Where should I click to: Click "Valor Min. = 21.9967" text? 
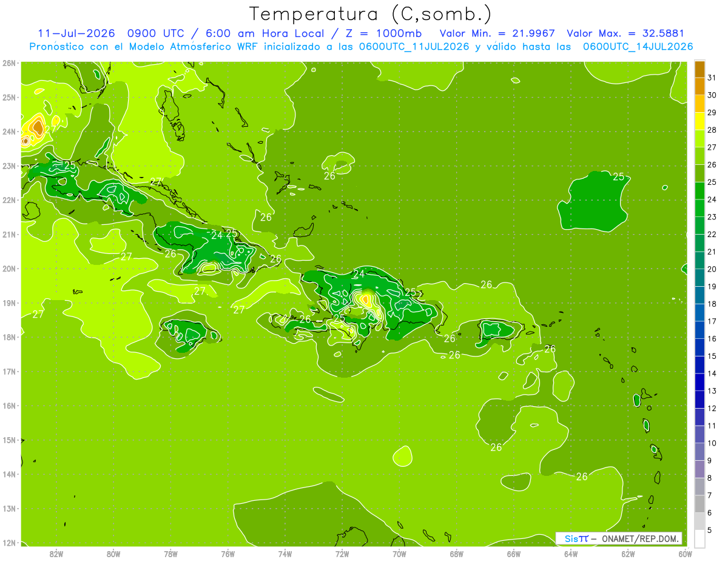coord(497,33)
